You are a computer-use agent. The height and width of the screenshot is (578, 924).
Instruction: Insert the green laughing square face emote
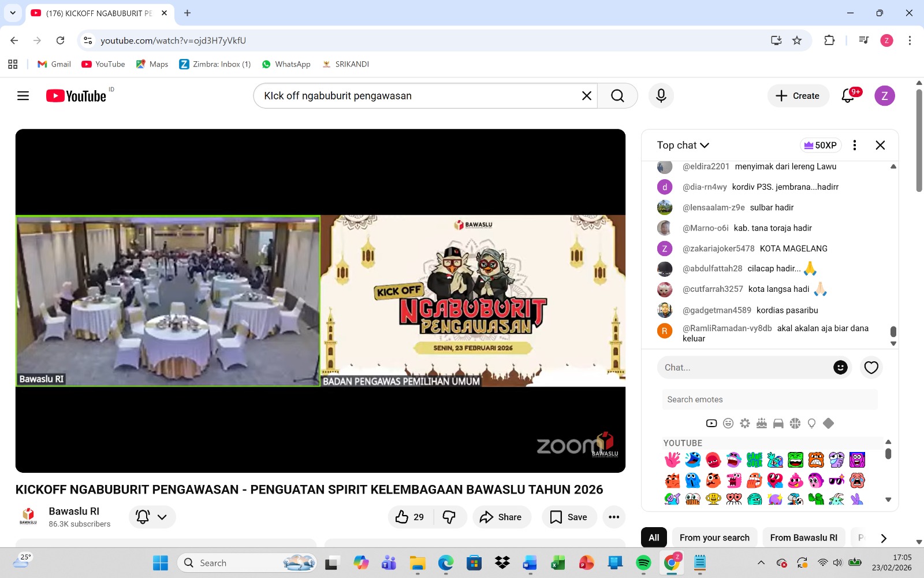pos(795,460)
